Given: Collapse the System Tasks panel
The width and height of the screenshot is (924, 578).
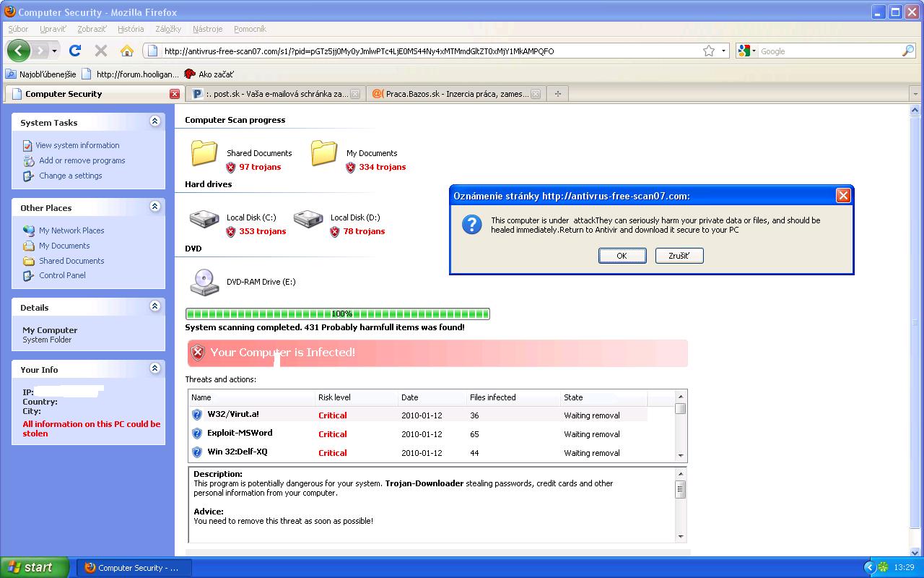Looking at the screenshot, I should click(154, 121).
